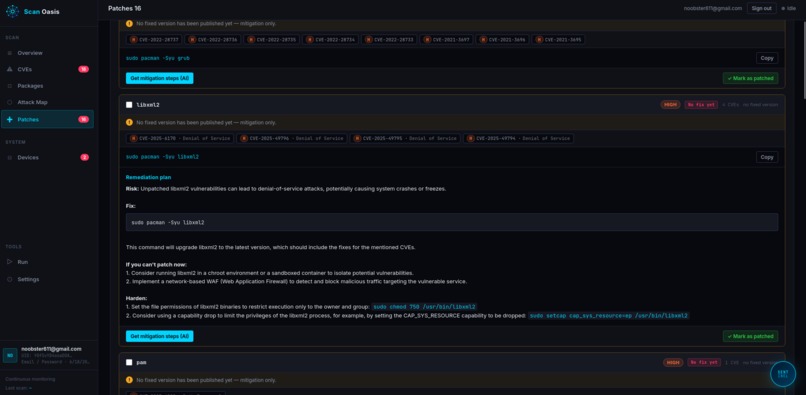This screenshot has height=395, width=806.
Task: Get mitigation steps for libxml2
Action: pyautogui.click(x=159, y=336)
